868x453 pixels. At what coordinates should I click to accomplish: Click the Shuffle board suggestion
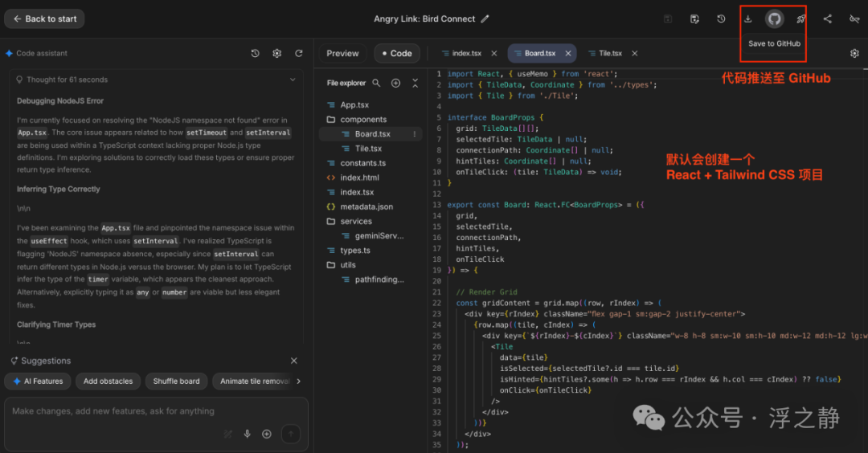pyautogui.click(x=177, y=381)
